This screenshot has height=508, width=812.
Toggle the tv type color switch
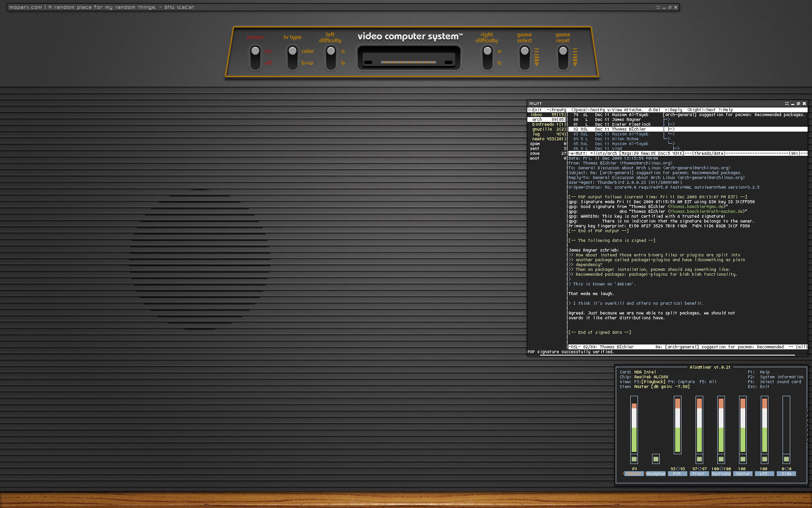292,57
